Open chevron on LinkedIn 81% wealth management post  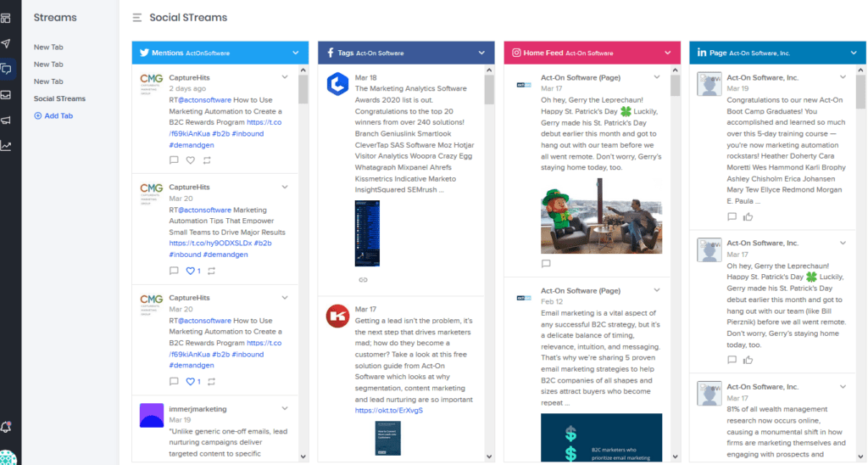843,386
